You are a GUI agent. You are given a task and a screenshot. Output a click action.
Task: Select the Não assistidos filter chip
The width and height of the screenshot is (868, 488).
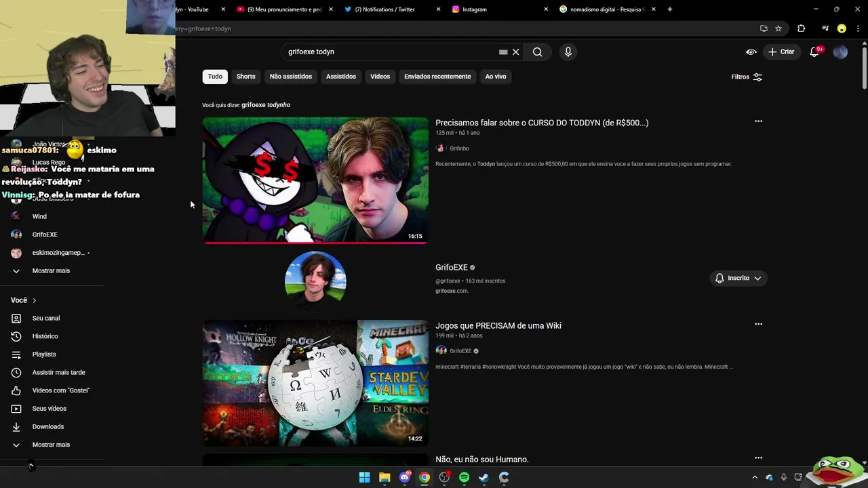290,77
